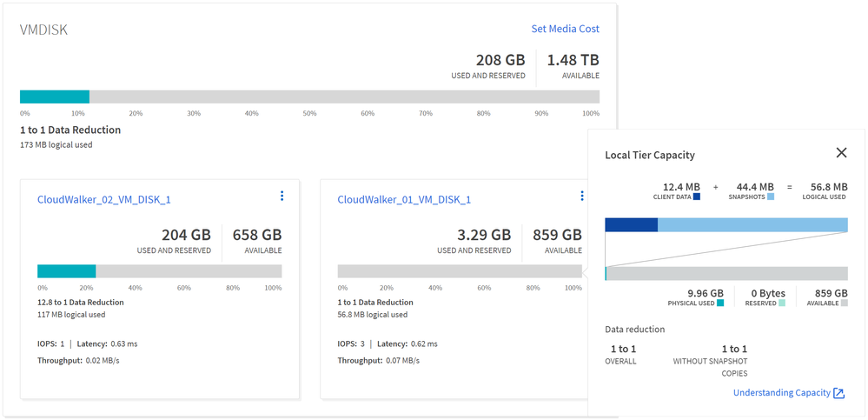
Task: Click the Snapshots light blue legend square
Action: [771, 197]
